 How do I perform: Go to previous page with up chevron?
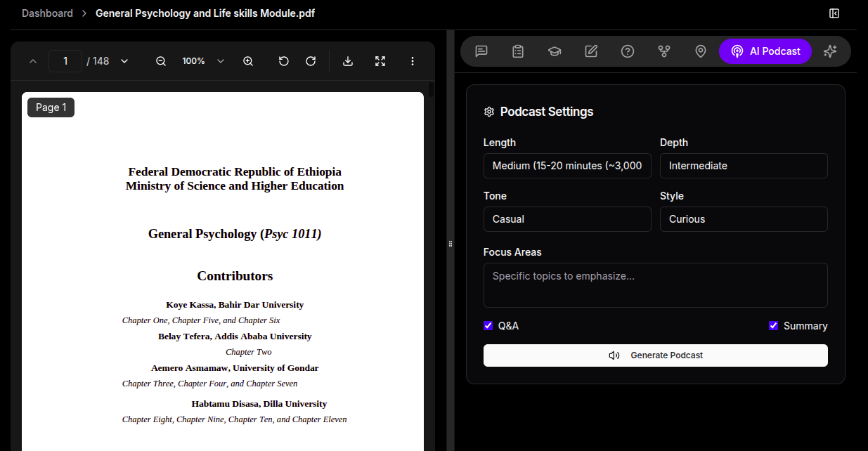pyautogui.click(x=33, y=61)
